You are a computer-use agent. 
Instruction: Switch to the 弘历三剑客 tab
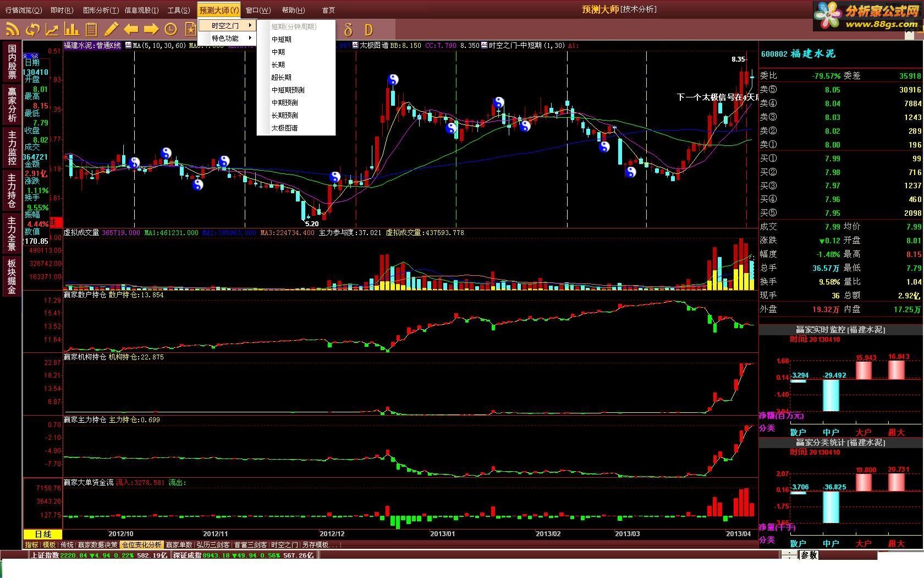[x=213, y=544]
